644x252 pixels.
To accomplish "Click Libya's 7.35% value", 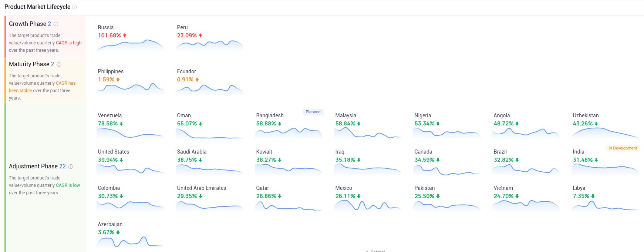I will (x=581, y=196).
